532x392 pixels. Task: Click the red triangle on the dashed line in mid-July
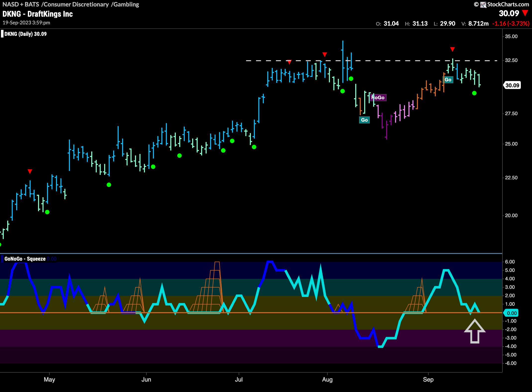(x=289, y=62)
